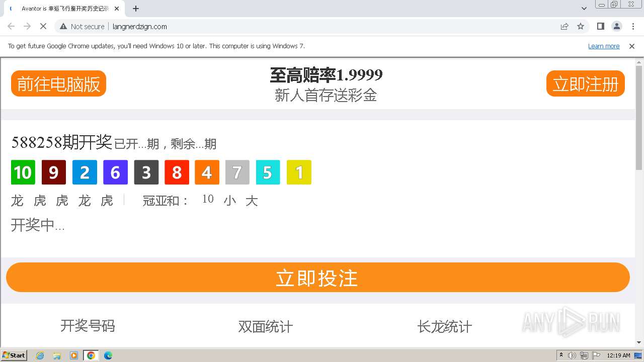Close the Avantor browser tab

(117, 9)
